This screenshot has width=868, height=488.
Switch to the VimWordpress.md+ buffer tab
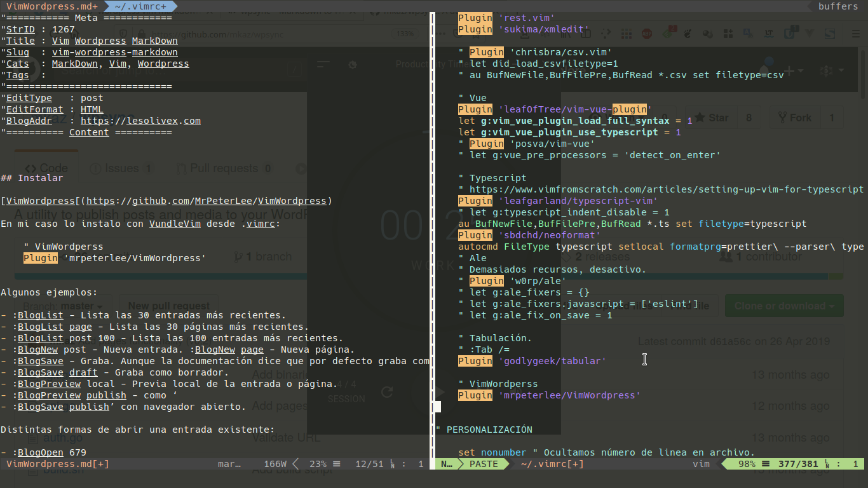point(52,6)
